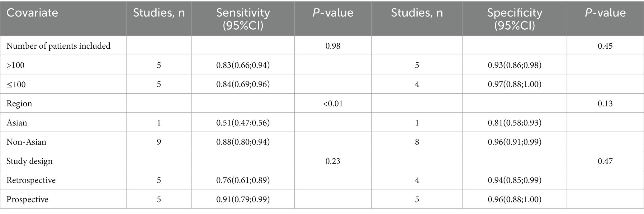
Task: Select the 0.98 P-value cell
Action: [333, 46]
